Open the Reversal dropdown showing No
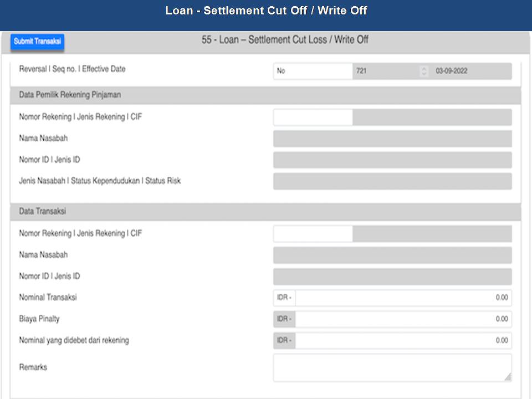 tap(313, 71)
